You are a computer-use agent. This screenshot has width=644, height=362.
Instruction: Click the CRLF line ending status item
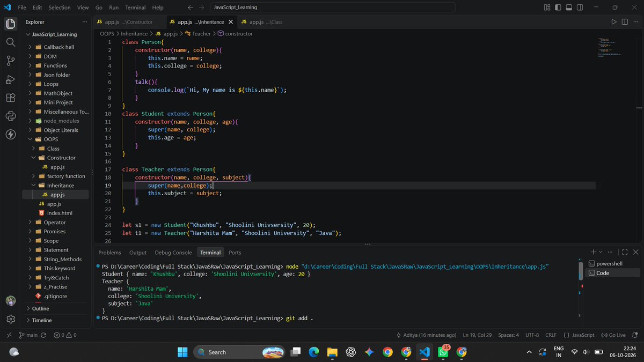point(551,335)
